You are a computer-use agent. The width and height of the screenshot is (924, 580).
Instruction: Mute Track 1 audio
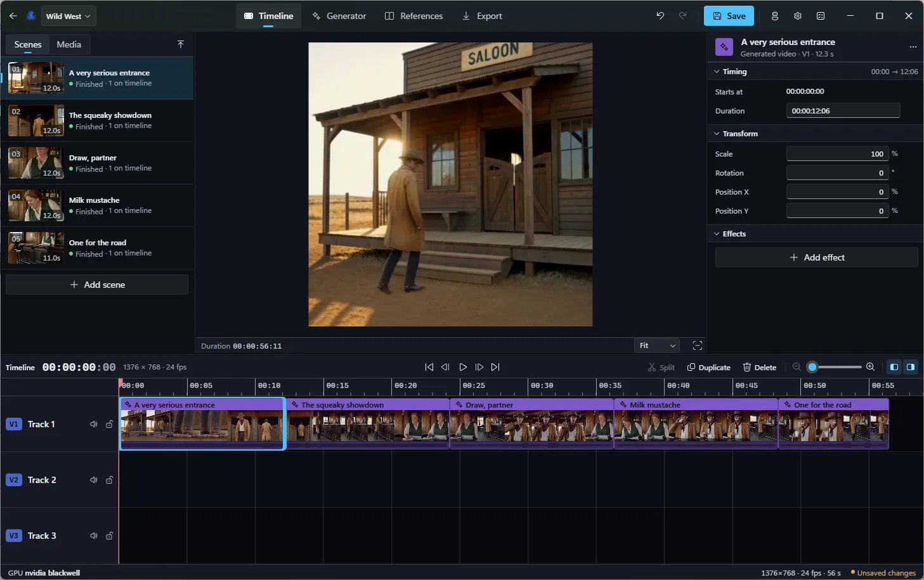coord(94,424)
